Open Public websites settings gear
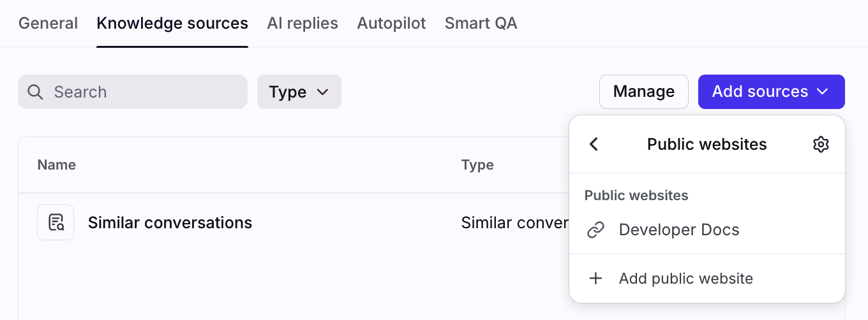The width and height of the screenshot is (868, 320). 821,144
